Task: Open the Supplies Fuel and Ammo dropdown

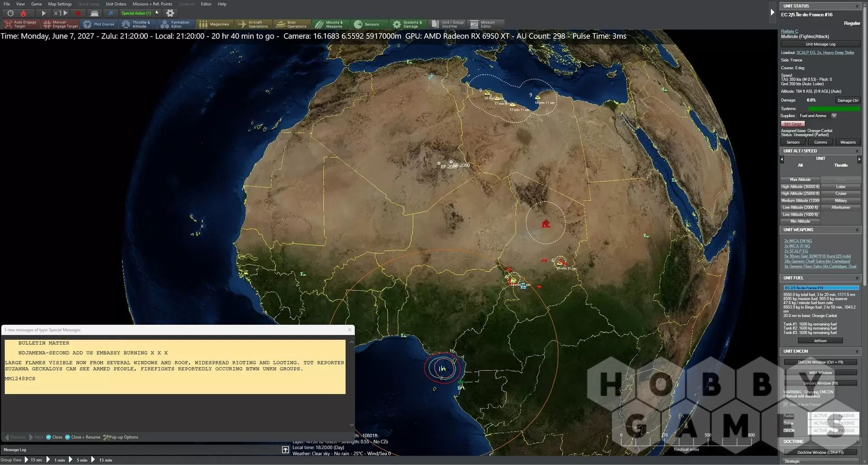Action: pyautogui.click(x=834, y=116)
